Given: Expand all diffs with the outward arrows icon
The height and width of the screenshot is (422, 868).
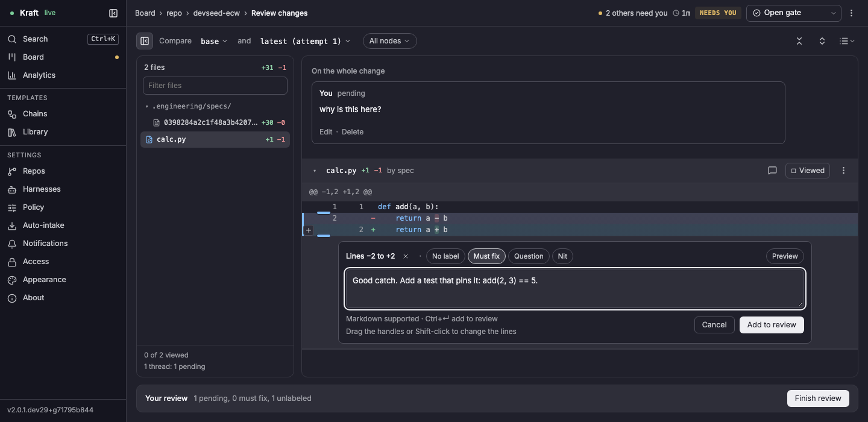Looking at the screenshot, I should coord(822,41).
